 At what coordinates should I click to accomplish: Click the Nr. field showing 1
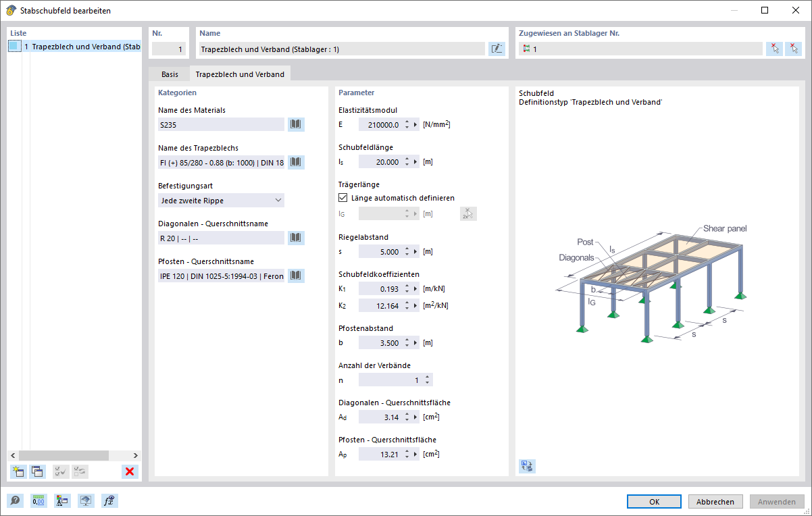point(168,49)
